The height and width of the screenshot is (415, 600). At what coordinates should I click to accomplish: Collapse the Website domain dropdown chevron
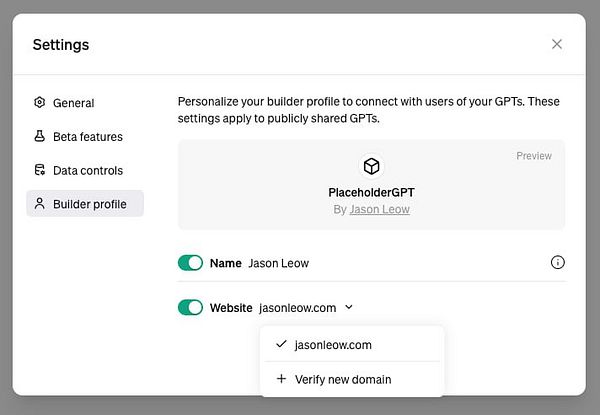tap(348, 308)
